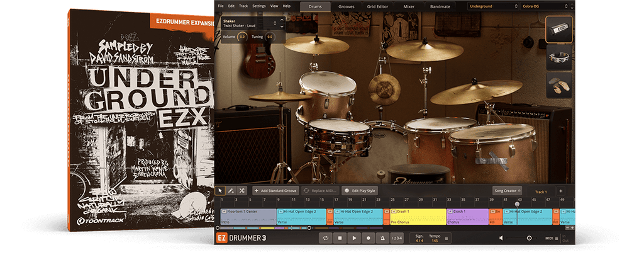Open the File menu
Screen dimensions: 644x262
click(x=221, y=6)
